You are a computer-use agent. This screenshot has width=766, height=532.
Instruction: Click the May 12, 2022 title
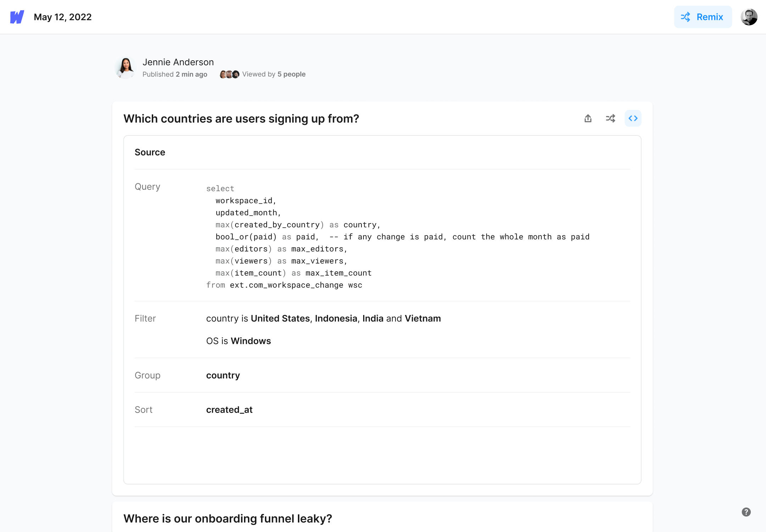[x=63, y=17]
